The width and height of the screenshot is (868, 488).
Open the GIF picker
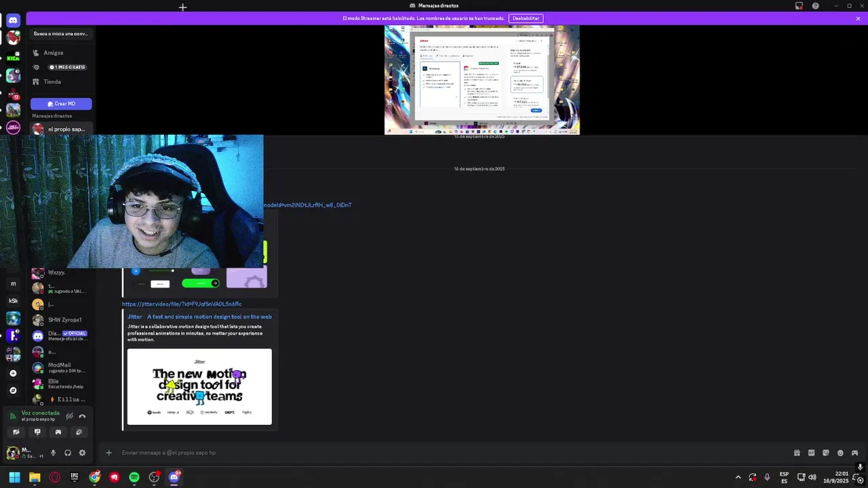point(811,453)
